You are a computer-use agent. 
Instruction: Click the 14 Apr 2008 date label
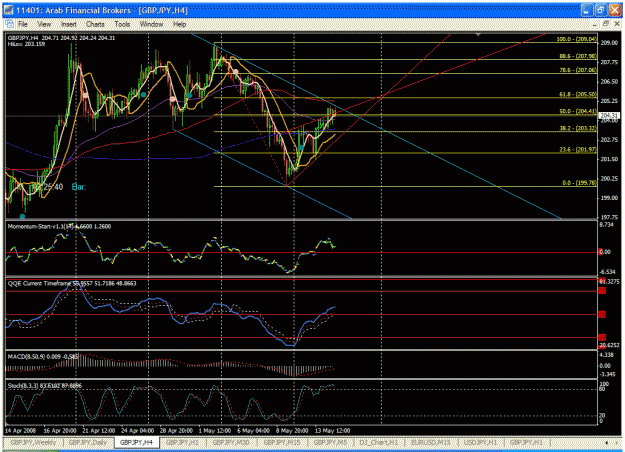pyautogui.click(x=21, y=431)
